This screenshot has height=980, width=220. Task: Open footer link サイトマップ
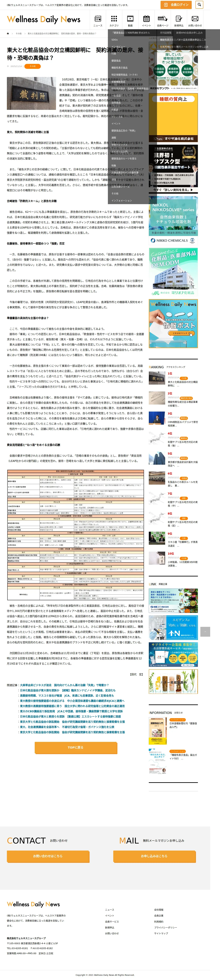click(x=161, y=933)
